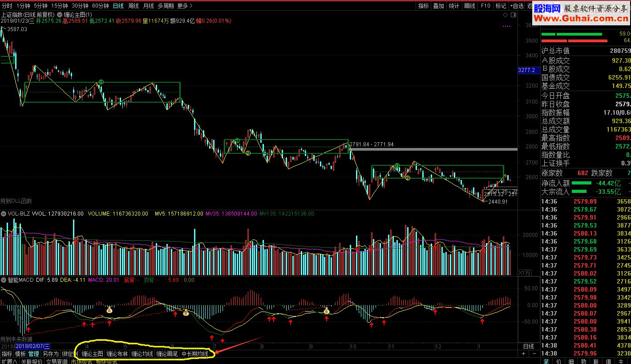The height and width of the screenshot is (364, 631).
Task: Open 关联报价 panel tab
Action: tap(32, 361)
